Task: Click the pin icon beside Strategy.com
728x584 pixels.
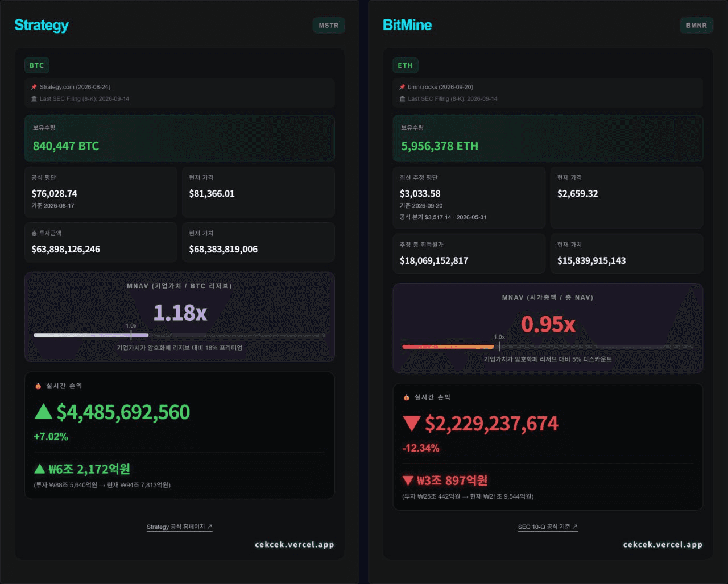Action: pos(34,87)
